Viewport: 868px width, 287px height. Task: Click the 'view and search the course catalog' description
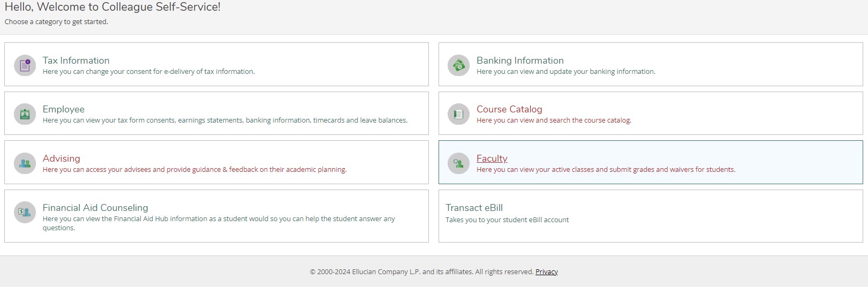click(554, 120)
